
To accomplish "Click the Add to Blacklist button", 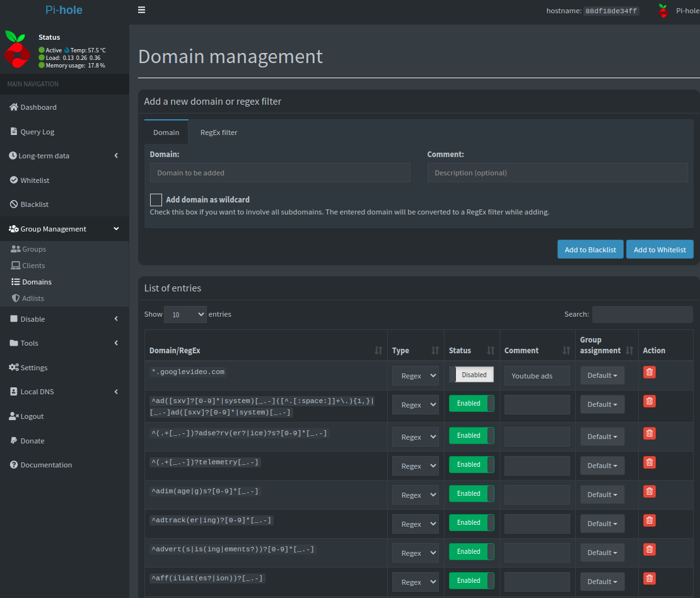I will tap(590, 250).
